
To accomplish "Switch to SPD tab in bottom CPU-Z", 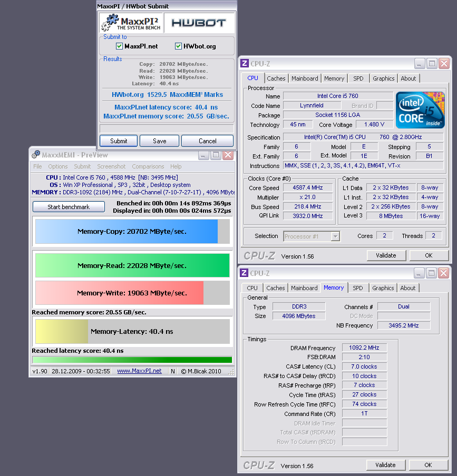I will pos(357,288).
